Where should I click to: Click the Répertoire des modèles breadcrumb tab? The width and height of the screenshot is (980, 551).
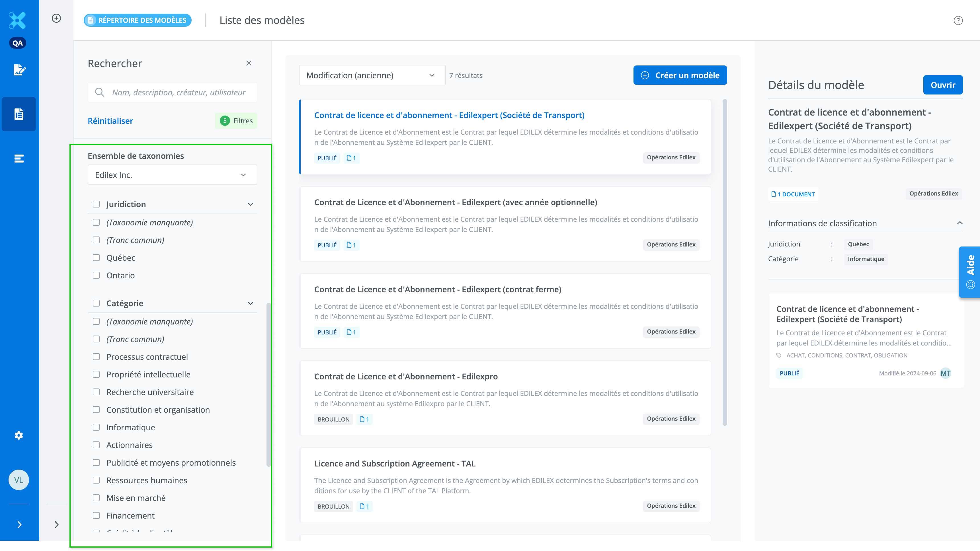(x=138, y=20)
